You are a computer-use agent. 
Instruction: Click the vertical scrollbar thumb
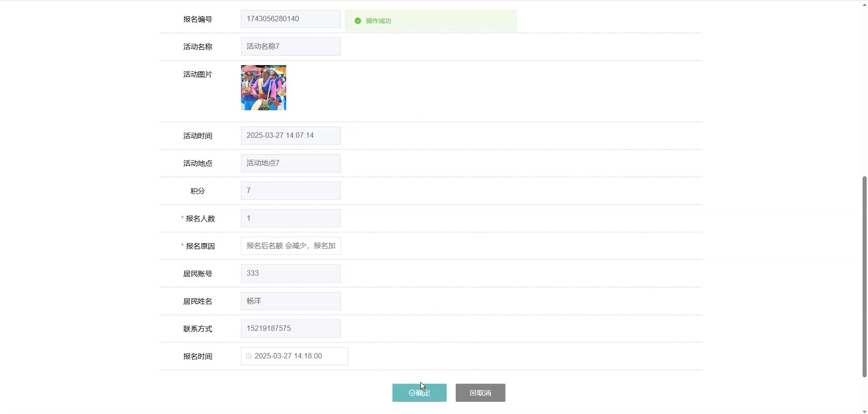click(864, 277)
